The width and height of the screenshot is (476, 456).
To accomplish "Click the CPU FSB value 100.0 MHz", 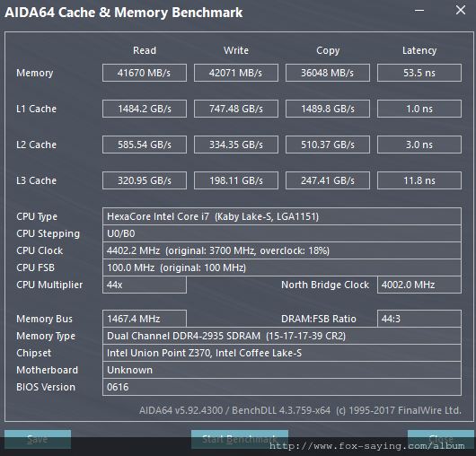I will tap(282, 267).
